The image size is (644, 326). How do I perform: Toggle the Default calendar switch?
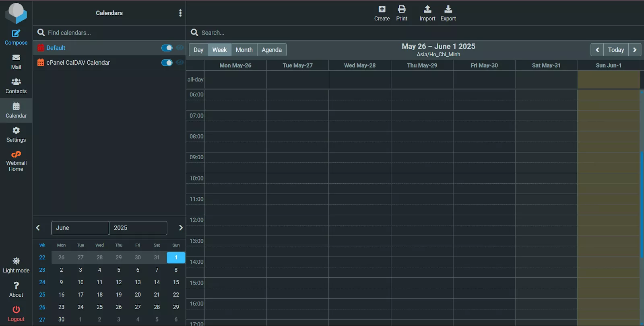click(x=167, y=48)
